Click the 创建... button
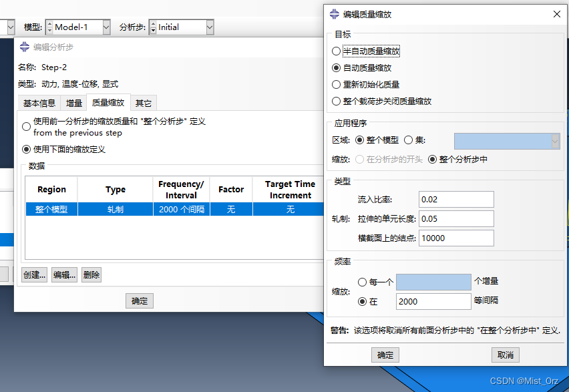 34,274
